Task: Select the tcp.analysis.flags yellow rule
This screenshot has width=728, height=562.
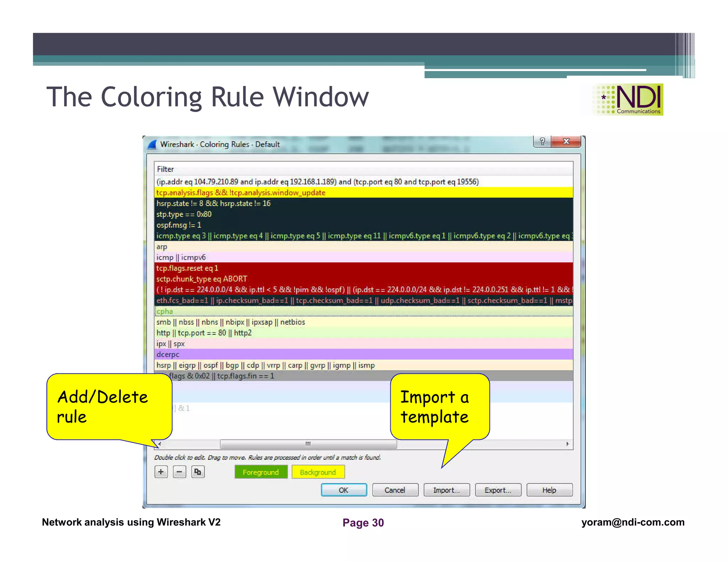Action: (364, 193)
